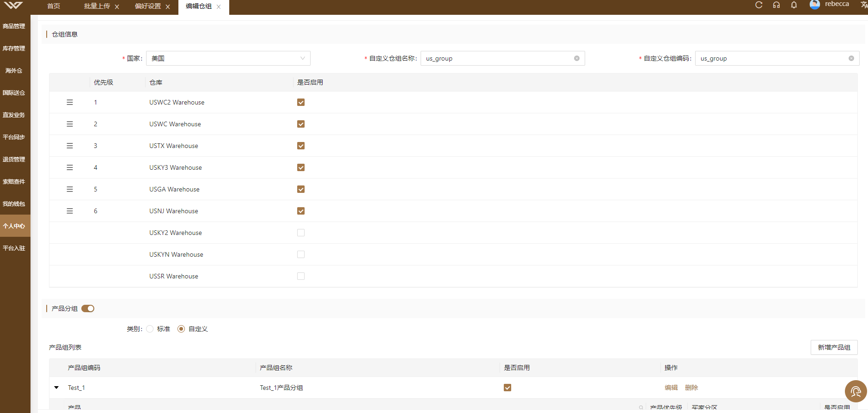This screenshot has width=868, height=413.
Task: Grab drag handle for USWC2 Warehouse
Action: point(70,102)
